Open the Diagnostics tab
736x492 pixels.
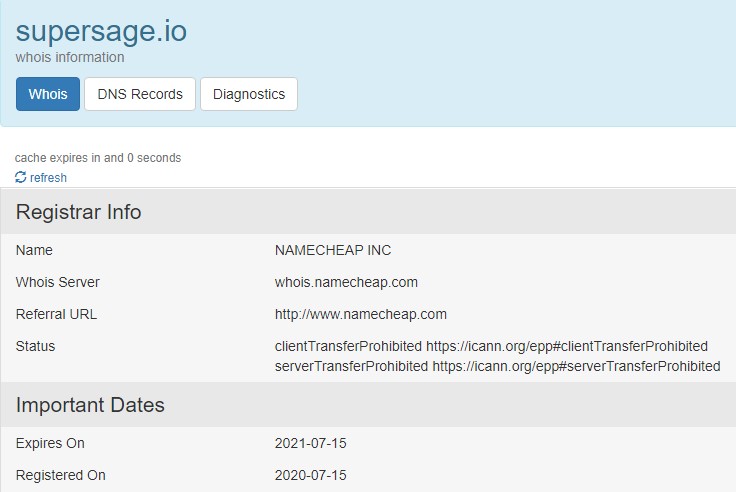click(x=249, y=94)
